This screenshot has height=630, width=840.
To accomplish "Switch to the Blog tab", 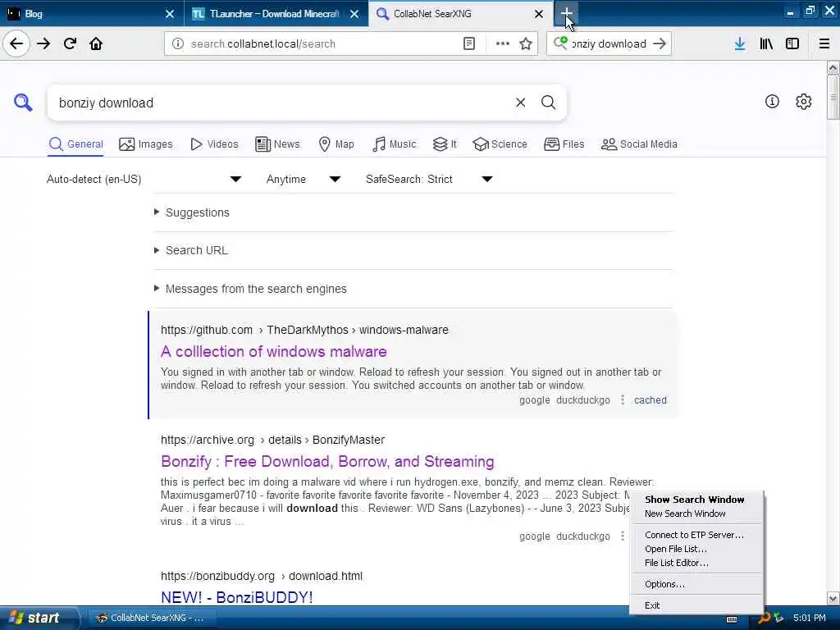I will click(x=91, y=14).
